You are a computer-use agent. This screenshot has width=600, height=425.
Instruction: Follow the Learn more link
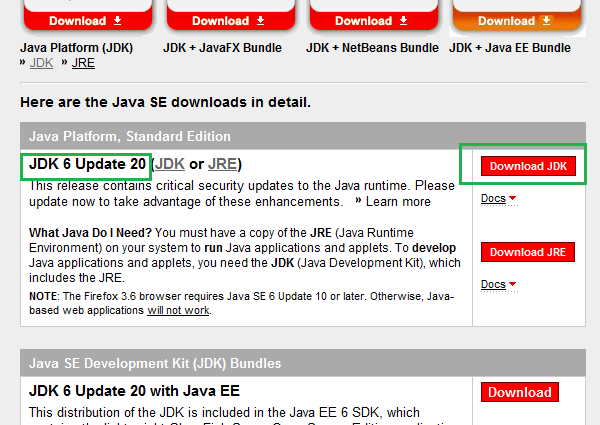pyautogui.click(x=398, y=202)
